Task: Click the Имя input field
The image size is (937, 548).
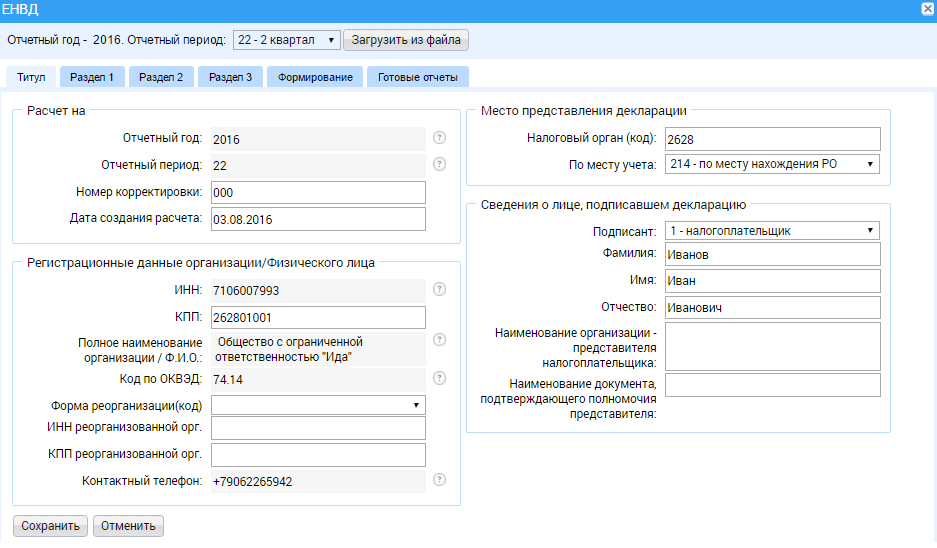Action: coord(773,281)
